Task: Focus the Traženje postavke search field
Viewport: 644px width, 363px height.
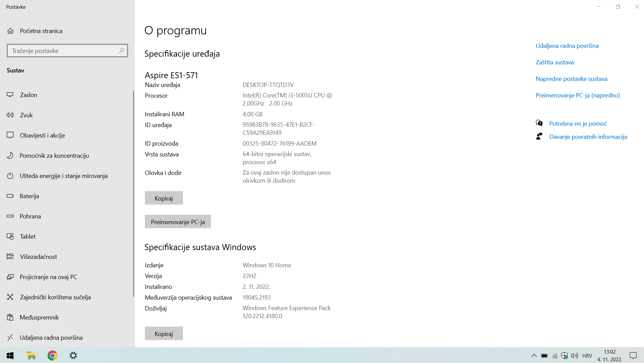Action: (x=67, y=51)
